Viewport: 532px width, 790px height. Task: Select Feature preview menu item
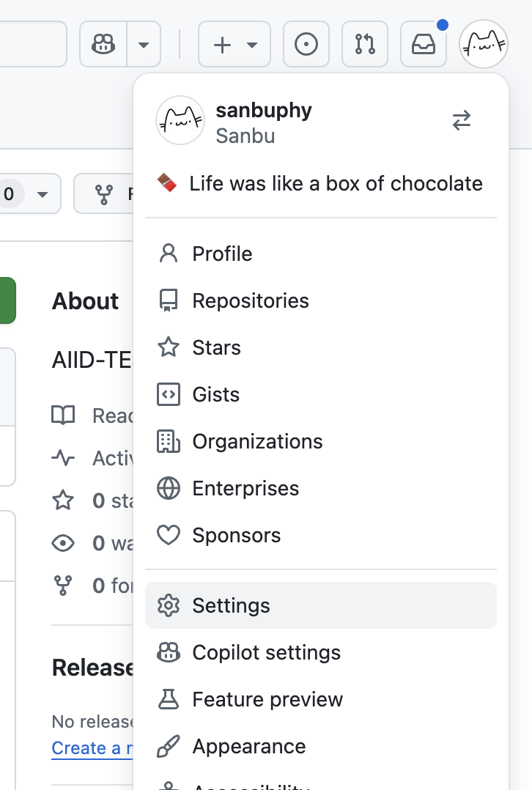[x=267, y=699]
